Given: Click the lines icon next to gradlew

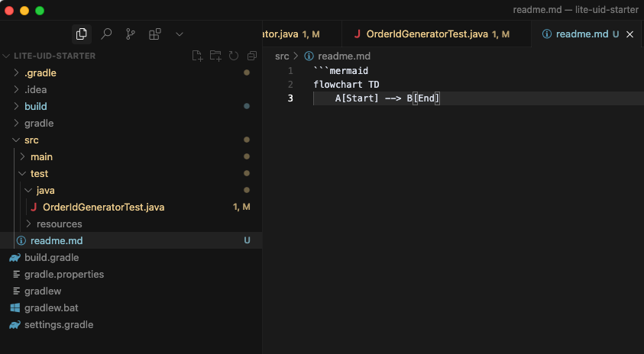Looking at the screenshot, I should (17, 291).
